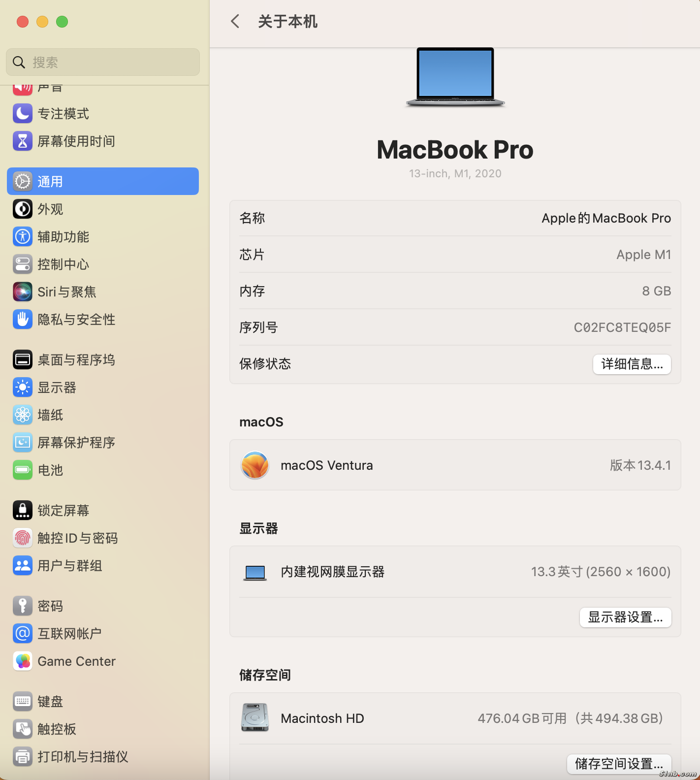Click the Desktop & Dock (桌面与程序坞) icon

point(23,360)
